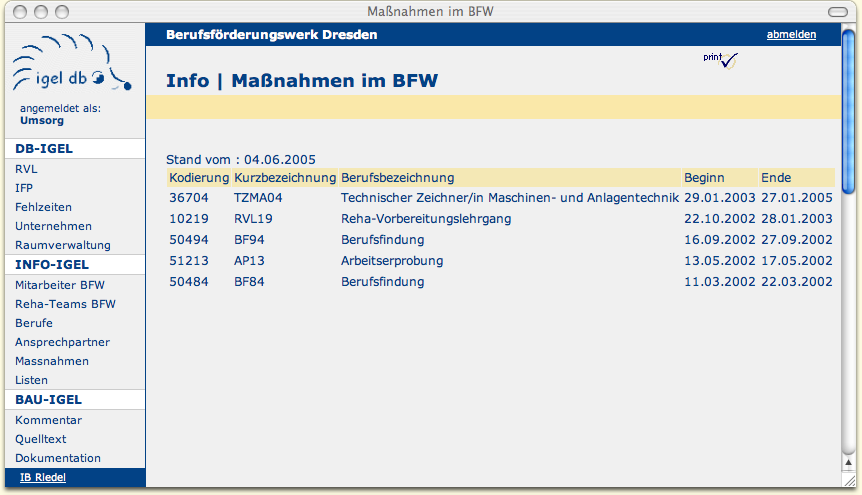Click the scrollbar up arrow
Image resolution: width=862 pixels, height=495 pixels.
coord(848,463)
